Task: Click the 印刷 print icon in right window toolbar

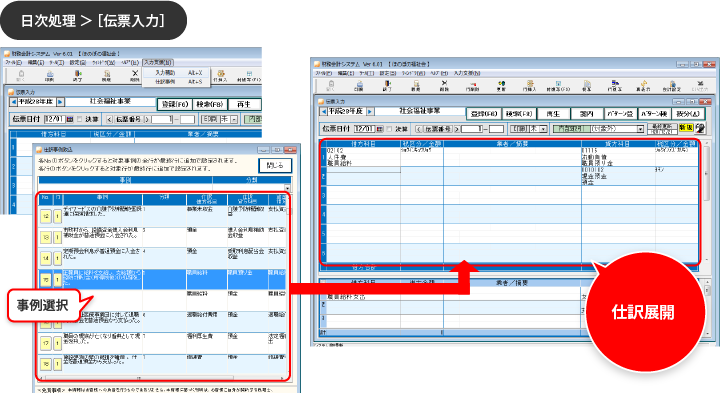Action: click(x=360, y=85)
